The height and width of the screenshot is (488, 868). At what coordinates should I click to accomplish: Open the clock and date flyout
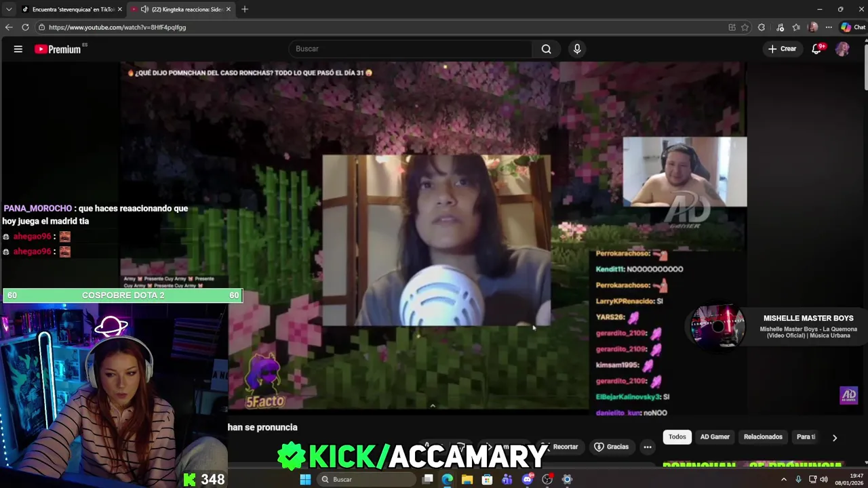click(849, 479)
